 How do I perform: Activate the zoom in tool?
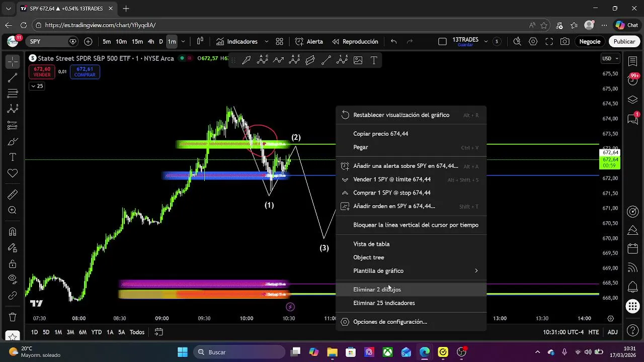[x=13, y=211]
